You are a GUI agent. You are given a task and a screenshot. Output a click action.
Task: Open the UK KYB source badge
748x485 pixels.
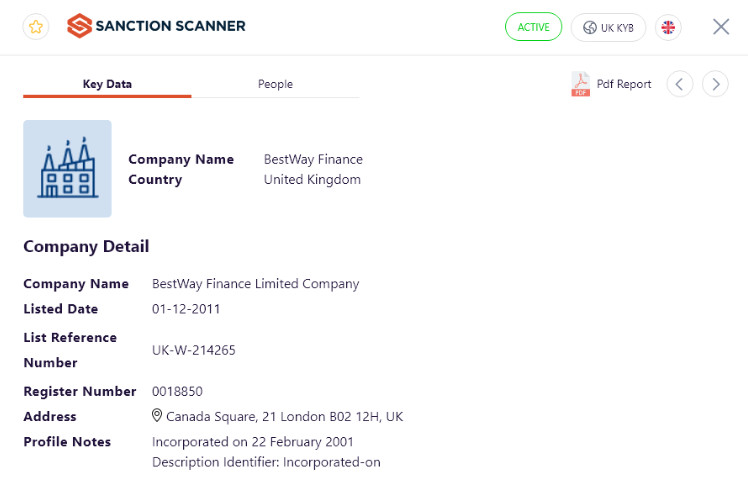(x=608, y=28)
